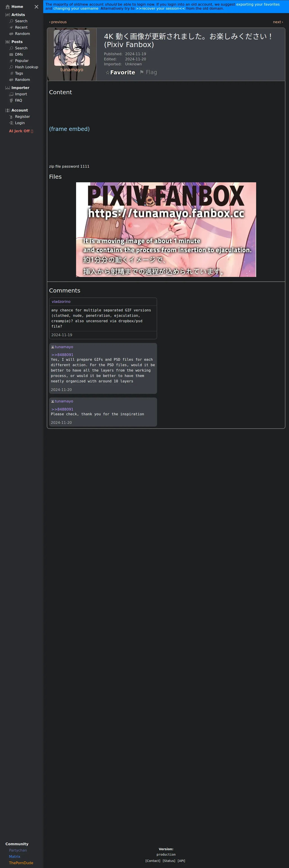Screen dimensions: 289x868
Task: Click the tunamayo name in the 'Yes, I will prepare' comment
Action: click(64, 347)
